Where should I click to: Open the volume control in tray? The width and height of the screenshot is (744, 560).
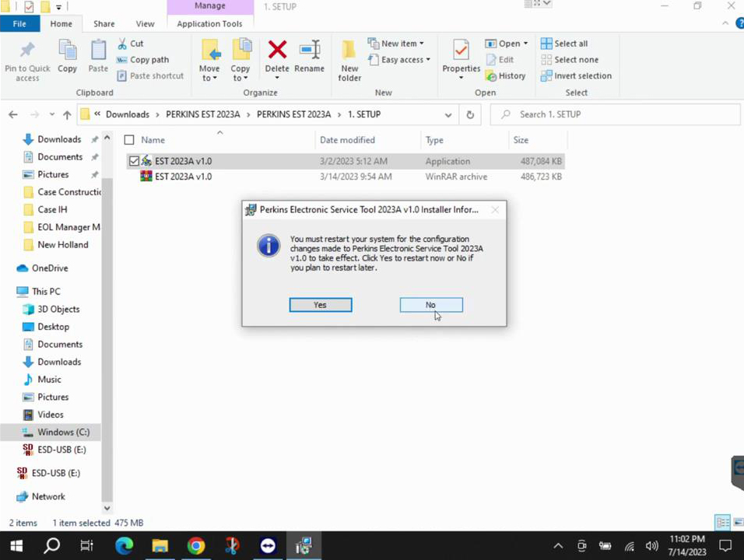coord(651,546)
